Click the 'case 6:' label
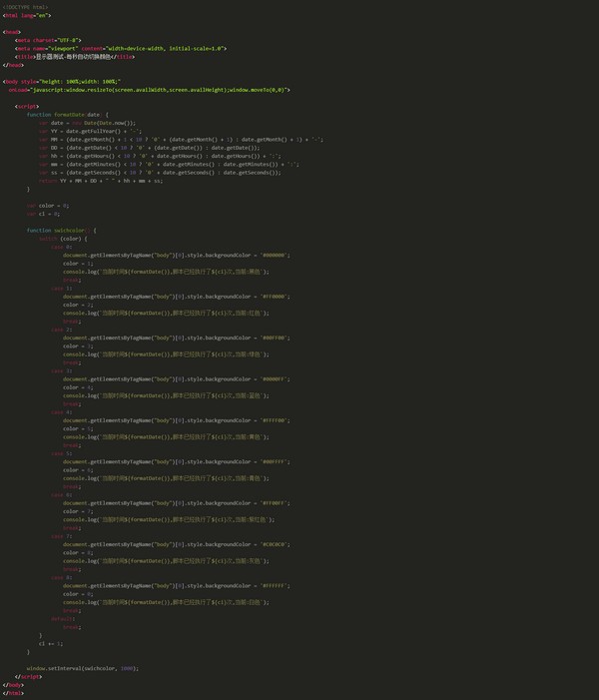Viewport: 599px width, 700px height. click(62, 494)
